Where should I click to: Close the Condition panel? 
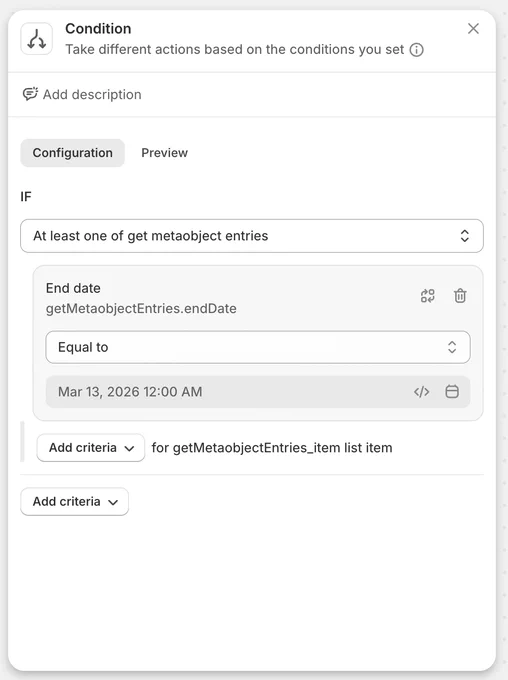point(473,29)
